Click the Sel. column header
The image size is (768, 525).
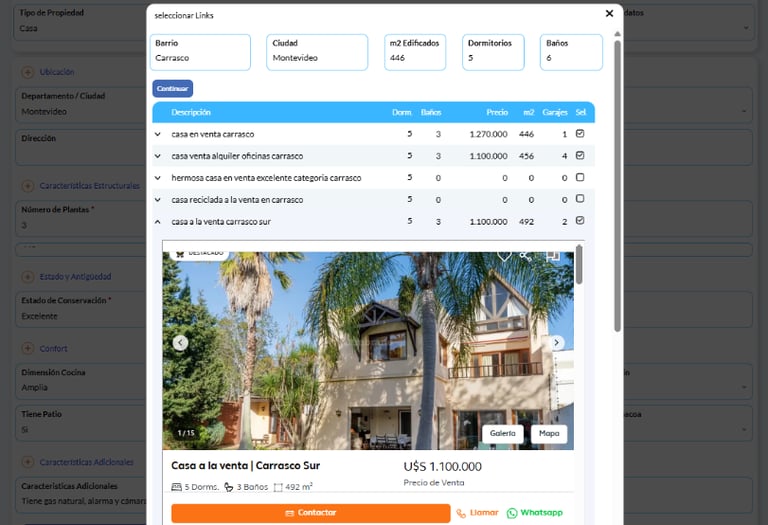coord(581,113)
